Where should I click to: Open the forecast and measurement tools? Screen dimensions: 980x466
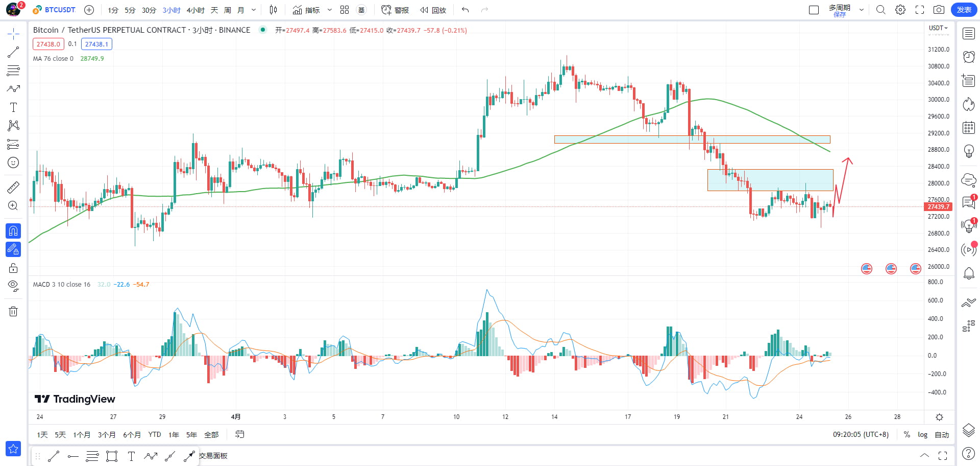[13, 144]
